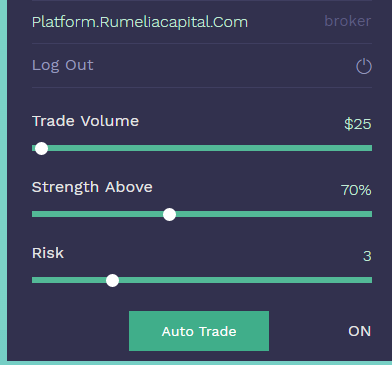The height and width of the screenshot is (365, 392).
Task: Toggle the ON status next to Auto Trade
Action: [x=359, y=331]
